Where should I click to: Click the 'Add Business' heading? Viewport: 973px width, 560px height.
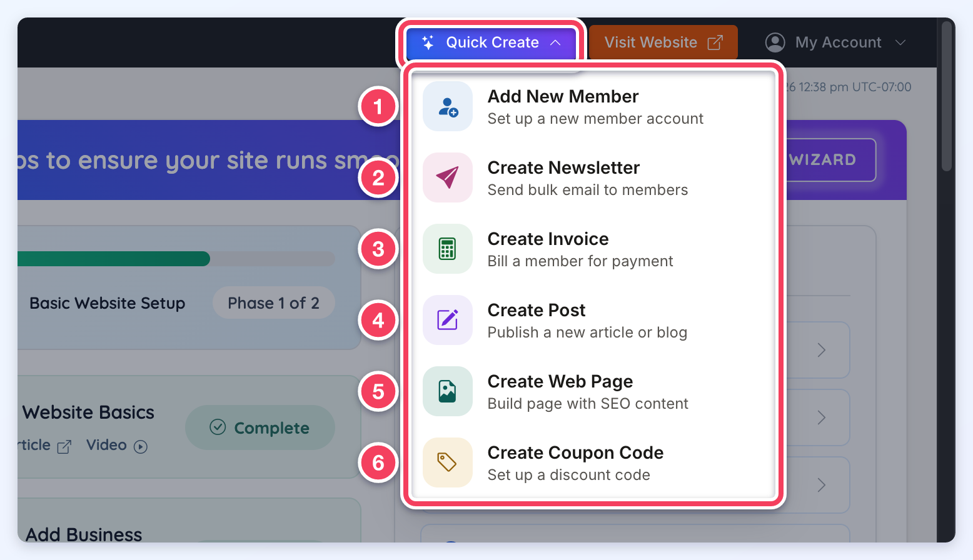click(x=84, y=534)
